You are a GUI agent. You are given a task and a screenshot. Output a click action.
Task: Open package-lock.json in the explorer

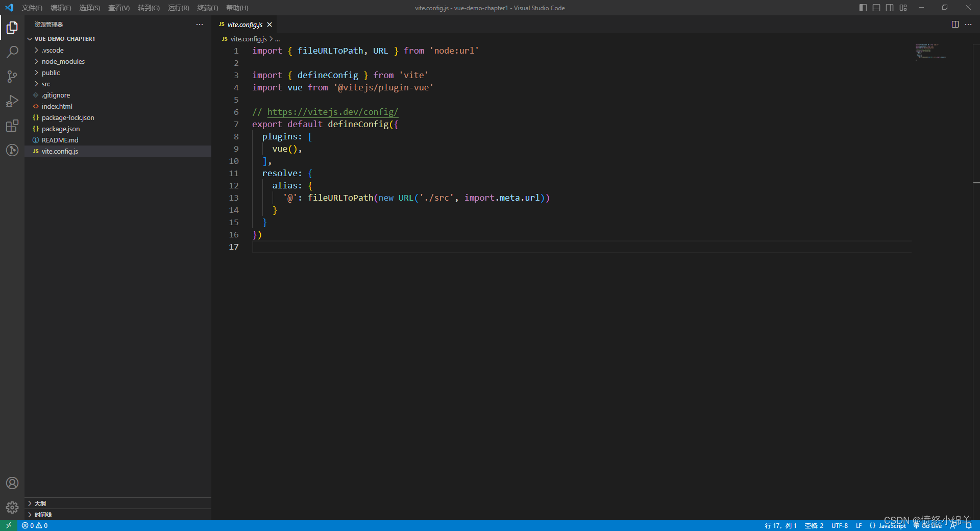118,117
